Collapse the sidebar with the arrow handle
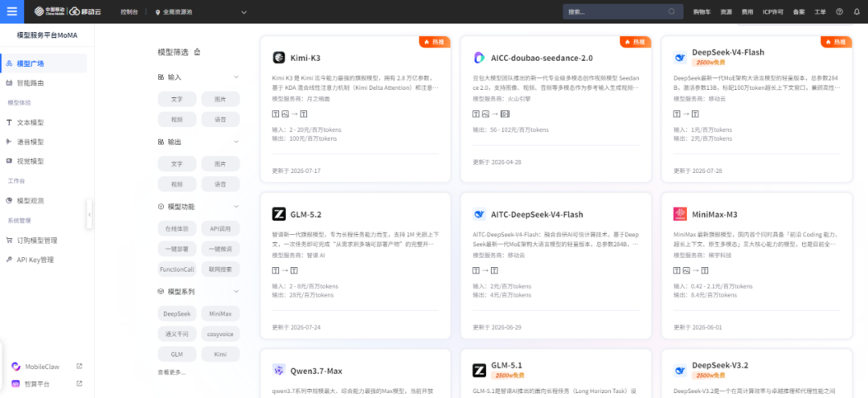Screen dimensions: 868x398 (90, 214)
